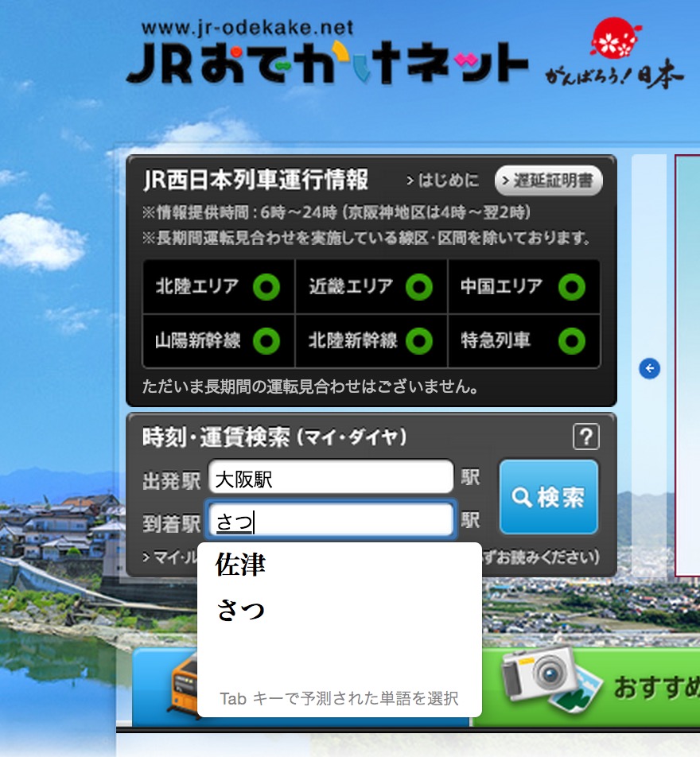Click the 時刻・運賃検索 (マイ・ダイヤ) heading
The image size is (700, 757).
coord(274,437)
